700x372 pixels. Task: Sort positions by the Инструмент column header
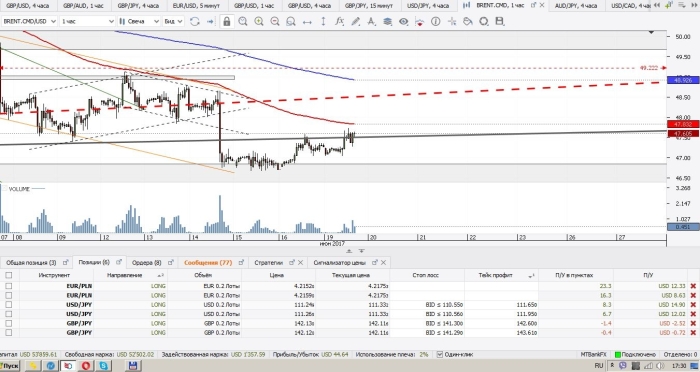[54, 276]
